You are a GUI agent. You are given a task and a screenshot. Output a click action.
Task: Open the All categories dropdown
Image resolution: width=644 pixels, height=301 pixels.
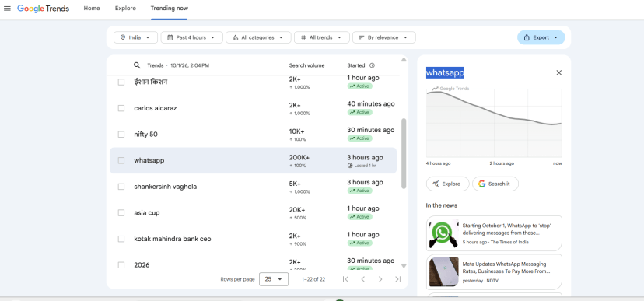tap(258, 37)
